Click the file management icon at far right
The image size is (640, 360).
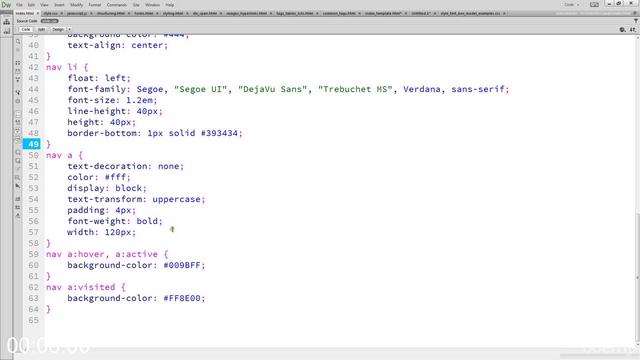pos(632,29)
